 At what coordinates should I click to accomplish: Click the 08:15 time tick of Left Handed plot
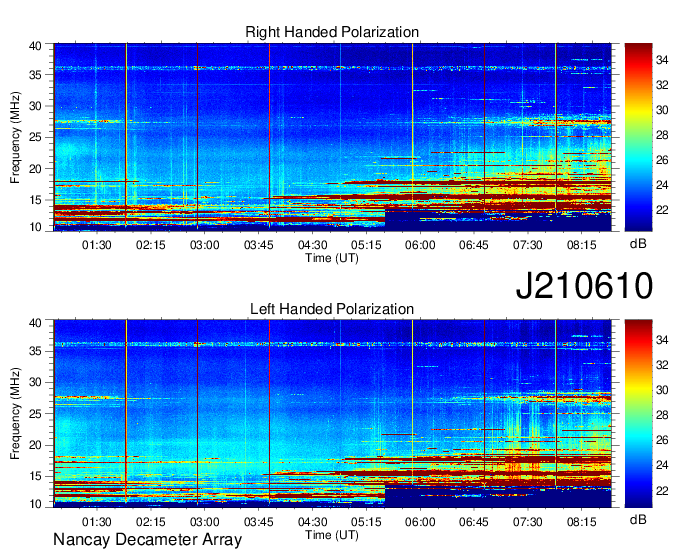(x=582, y=522)
